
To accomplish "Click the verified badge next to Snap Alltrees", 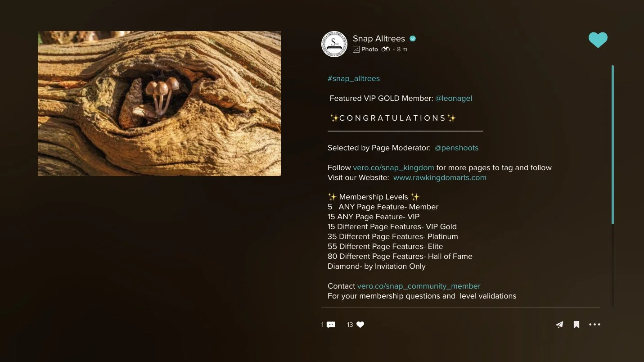I will point(413,39).
